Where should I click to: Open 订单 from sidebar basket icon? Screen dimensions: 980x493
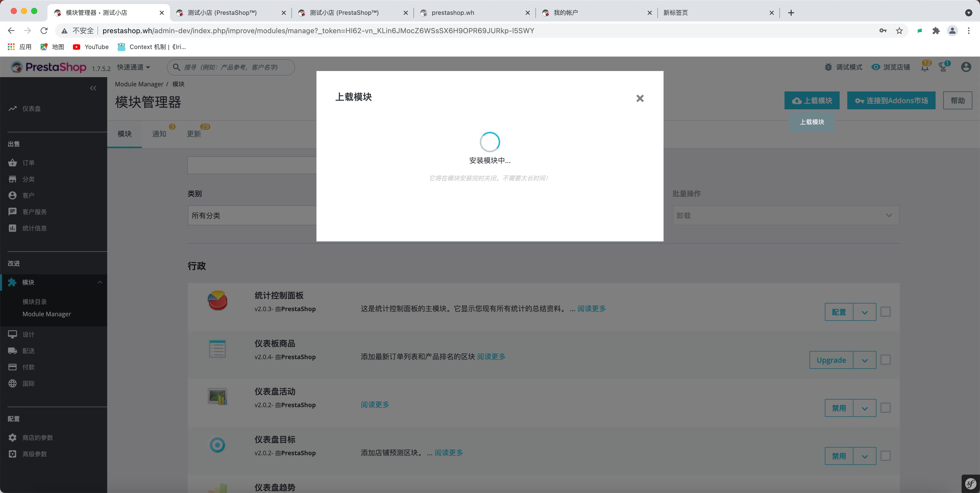point(13,163)
